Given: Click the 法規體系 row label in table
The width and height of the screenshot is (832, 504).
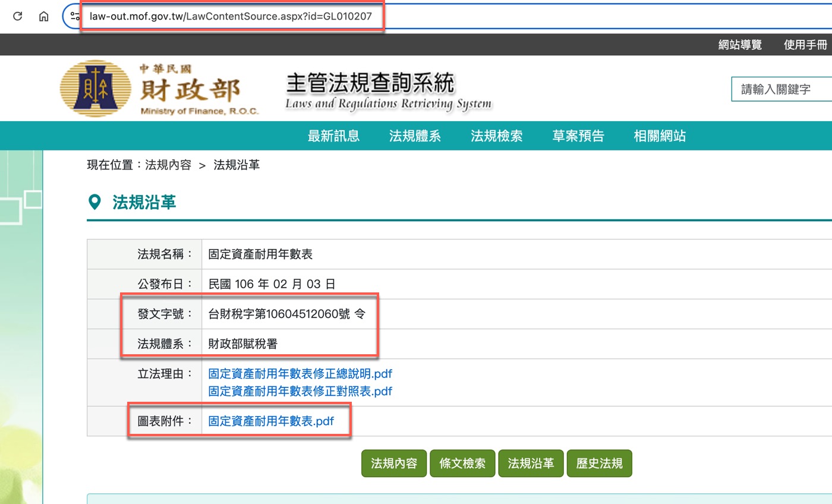Looking at the screenshot, I should pos(165,344).
